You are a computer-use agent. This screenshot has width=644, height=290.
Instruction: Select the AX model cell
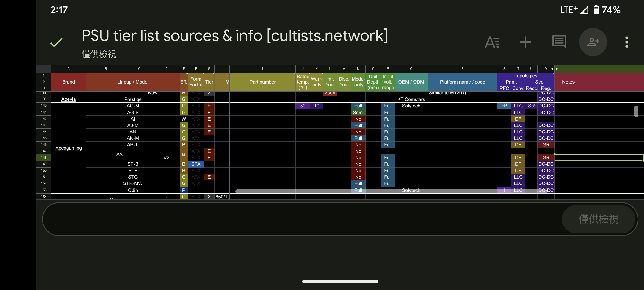point(119,154)
